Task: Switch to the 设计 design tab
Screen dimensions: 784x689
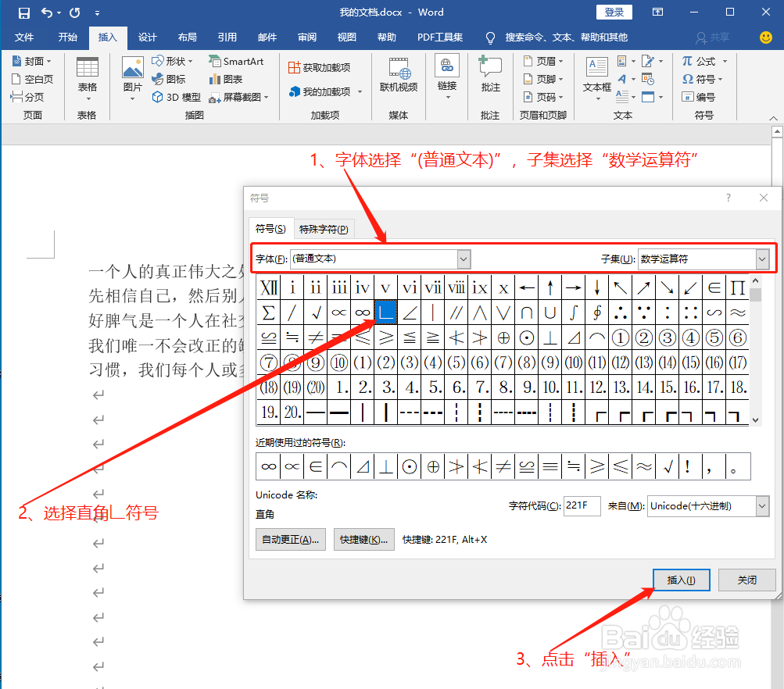Action: tap(148, 37)
